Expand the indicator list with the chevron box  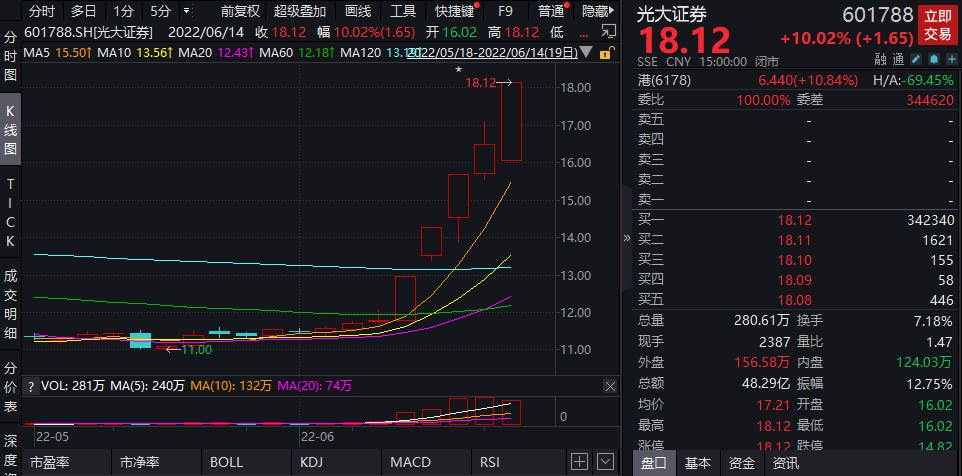[606, 462]
